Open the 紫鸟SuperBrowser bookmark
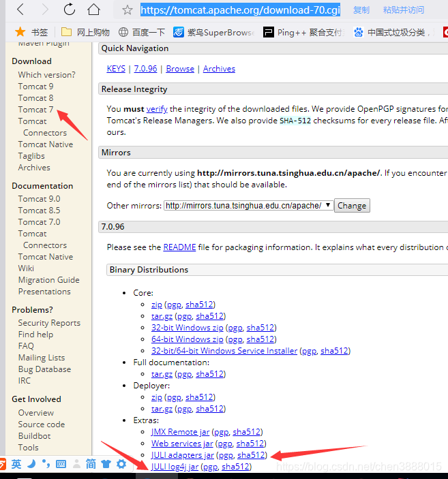The image size is (448, 479). (x=213, y=32)
